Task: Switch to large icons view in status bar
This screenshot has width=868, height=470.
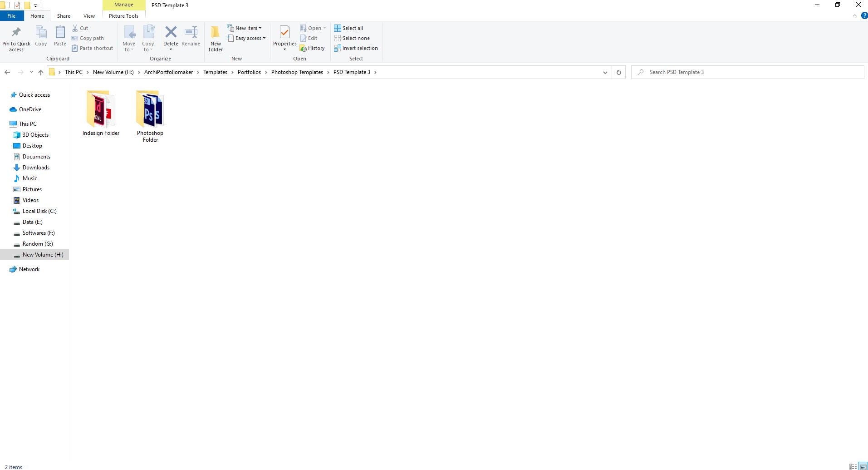Action: click(x=863, y=466)
